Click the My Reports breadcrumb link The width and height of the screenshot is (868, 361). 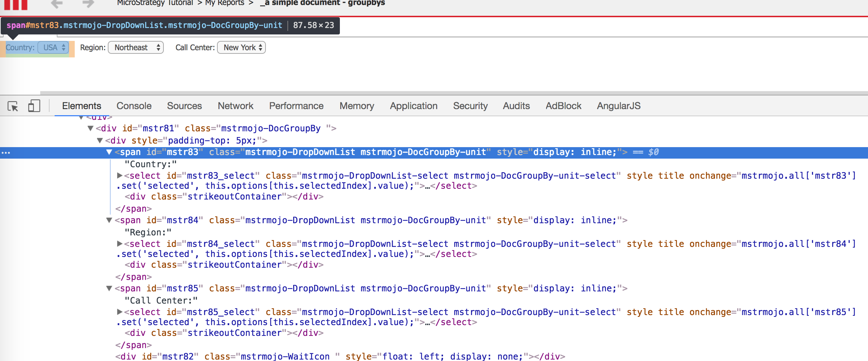coord(225,3)
